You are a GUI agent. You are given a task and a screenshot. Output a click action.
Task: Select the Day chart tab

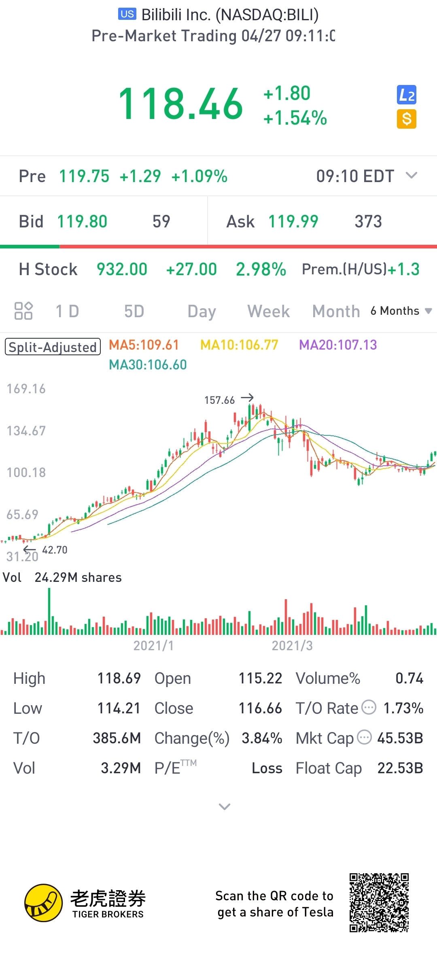click(202, 312)
